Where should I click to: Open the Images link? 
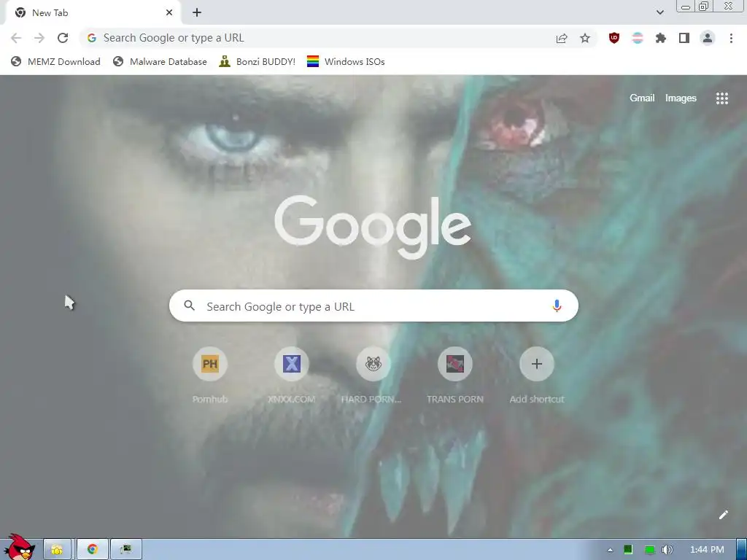click(x=681, y=98)
